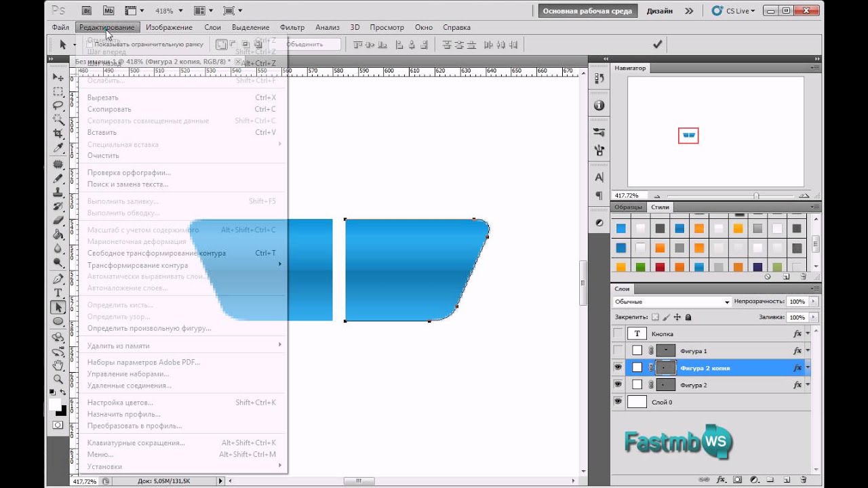Select the Move tool
Image resolution: width=868 pixels, height=488 pixels.
[58, 77]
